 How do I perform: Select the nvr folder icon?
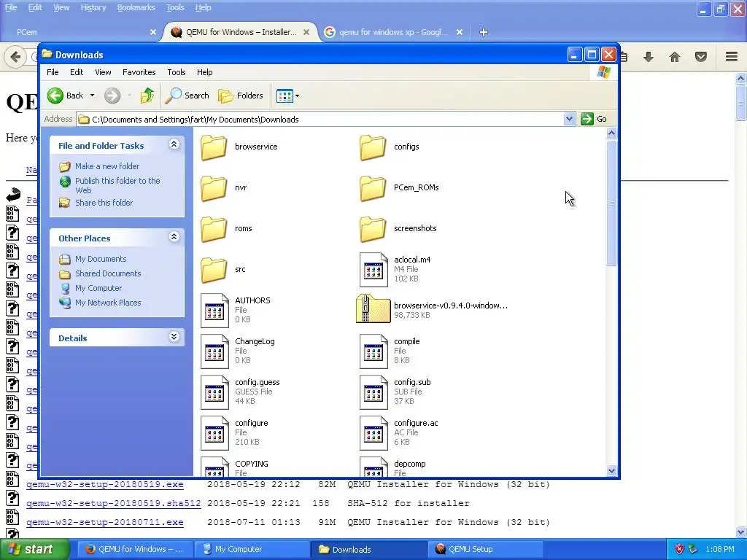point(214,188)
